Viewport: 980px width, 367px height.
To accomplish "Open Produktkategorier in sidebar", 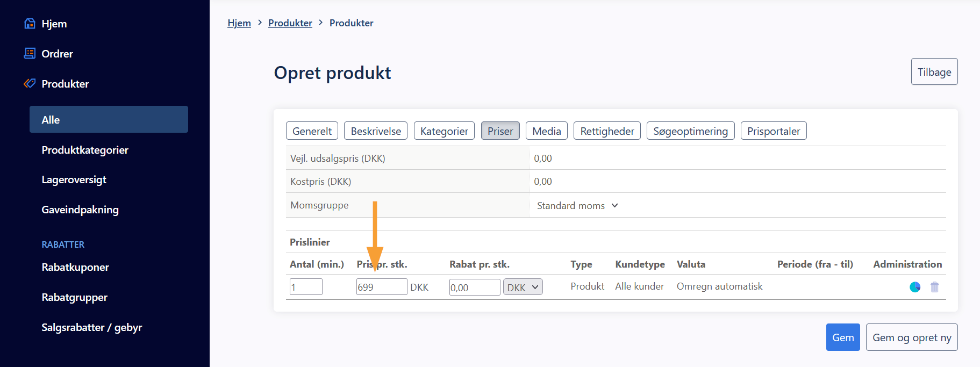I will click(85, 150).
